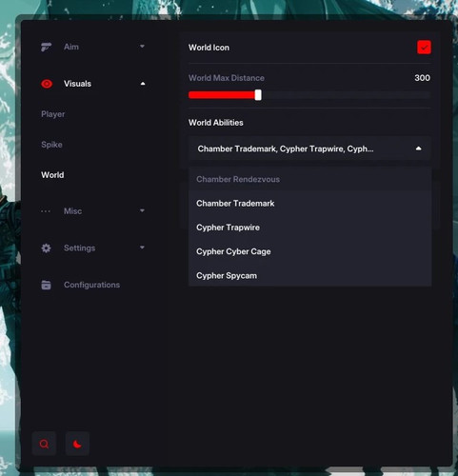Click the 300 distance value

422,78
